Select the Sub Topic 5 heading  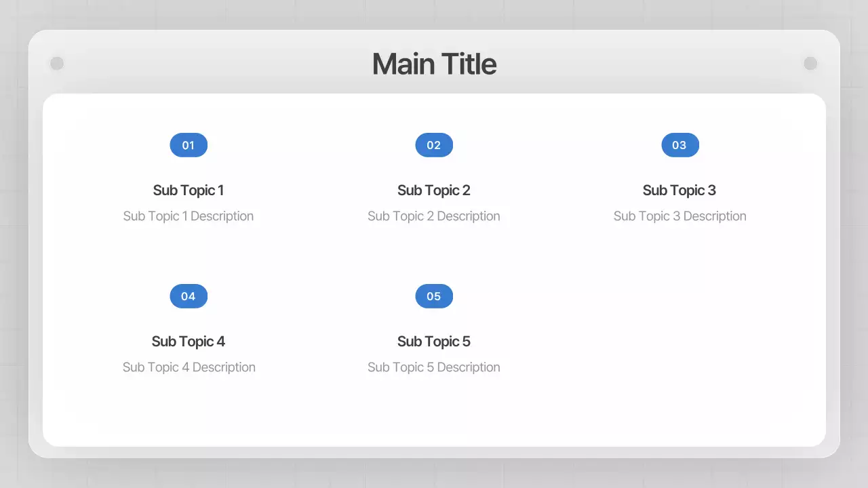(434, 342)
